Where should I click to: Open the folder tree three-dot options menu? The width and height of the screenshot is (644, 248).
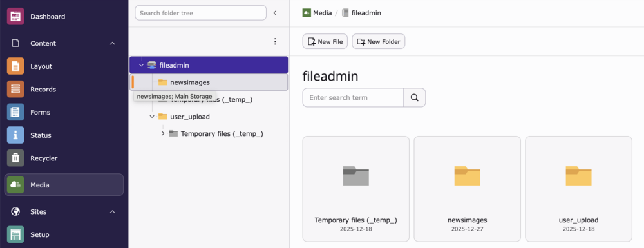(275, 41)
